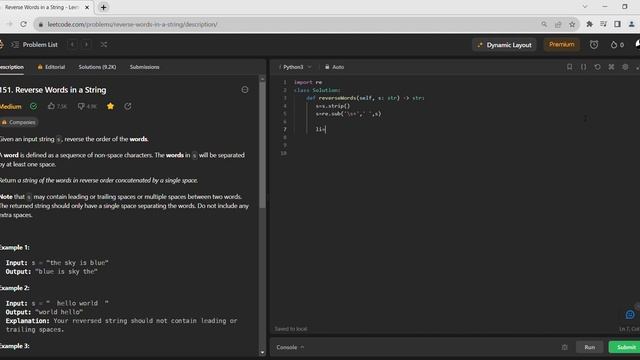Run the code

(589, 347)
